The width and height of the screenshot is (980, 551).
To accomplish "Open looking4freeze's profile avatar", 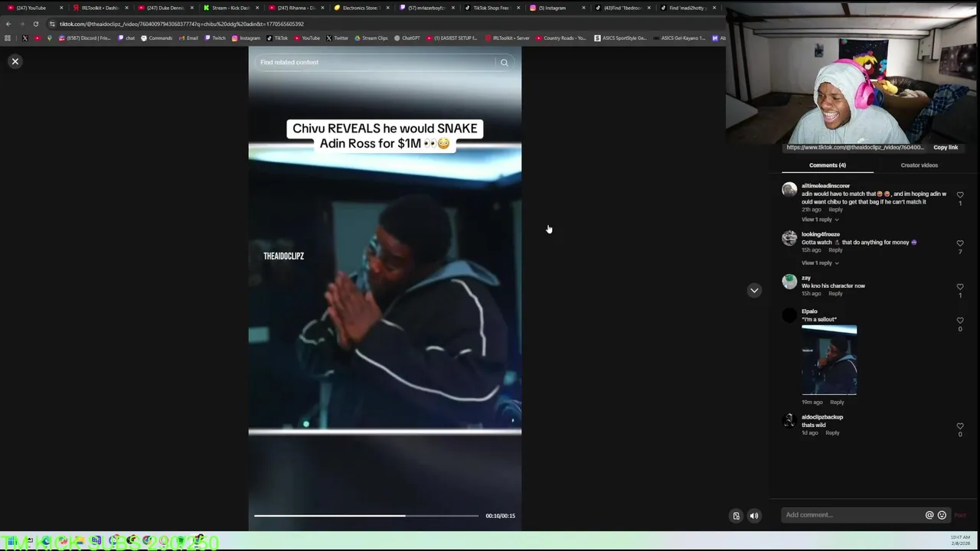I will point(789,238).
